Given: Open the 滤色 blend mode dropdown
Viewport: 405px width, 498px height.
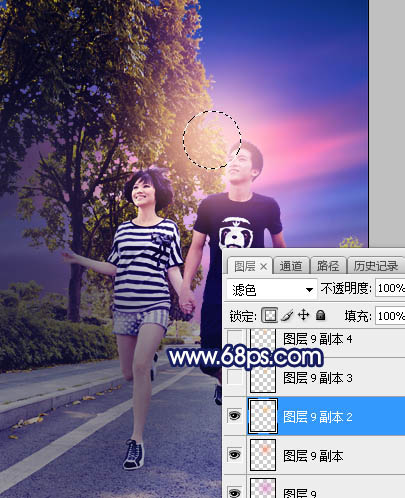Looking at the screenshot, I should pyautogui.click(x=271, y=290).
